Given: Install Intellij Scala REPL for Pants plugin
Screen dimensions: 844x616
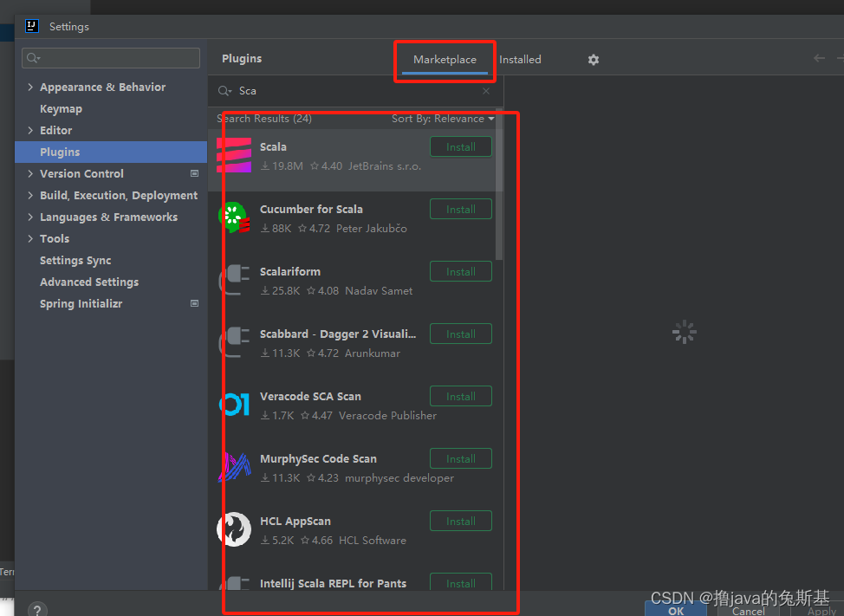Looking at the screenshot, I should pos(461,583).
